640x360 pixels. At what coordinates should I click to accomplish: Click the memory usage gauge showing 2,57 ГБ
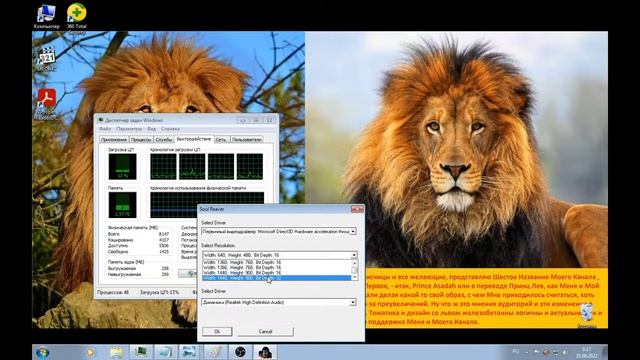click(x=122, y=205)
